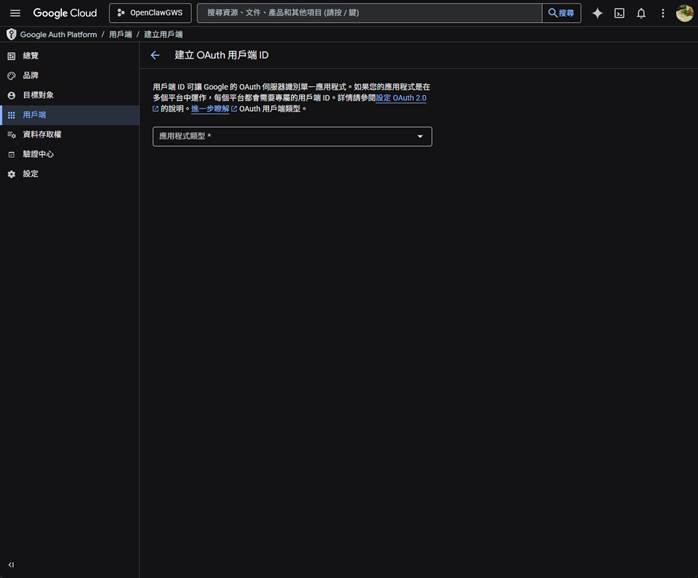The height and width of the screenshot is (578, 698).
Task: Open the hamburger navigation menu
Action: pyautogui.click(x=15, y=13)
